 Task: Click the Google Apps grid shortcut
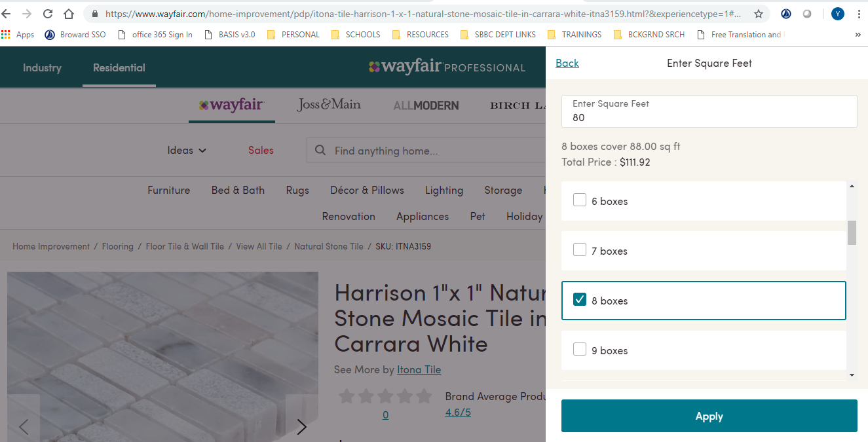tap(6, 35)
